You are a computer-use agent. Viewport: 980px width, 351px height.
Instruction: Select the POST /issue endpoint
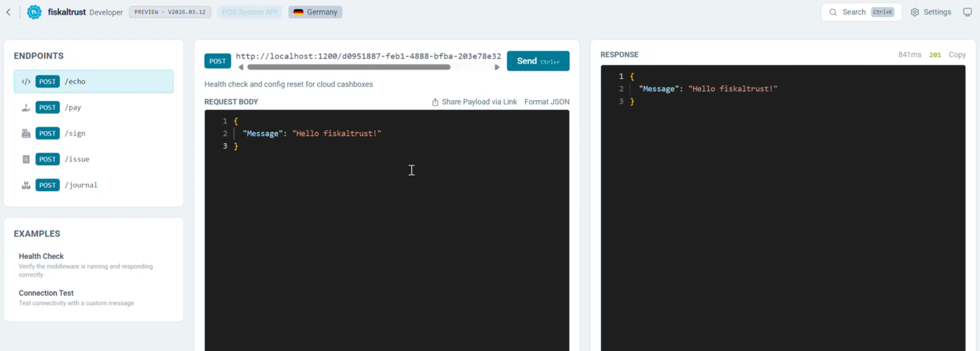(x=93, y=159)
